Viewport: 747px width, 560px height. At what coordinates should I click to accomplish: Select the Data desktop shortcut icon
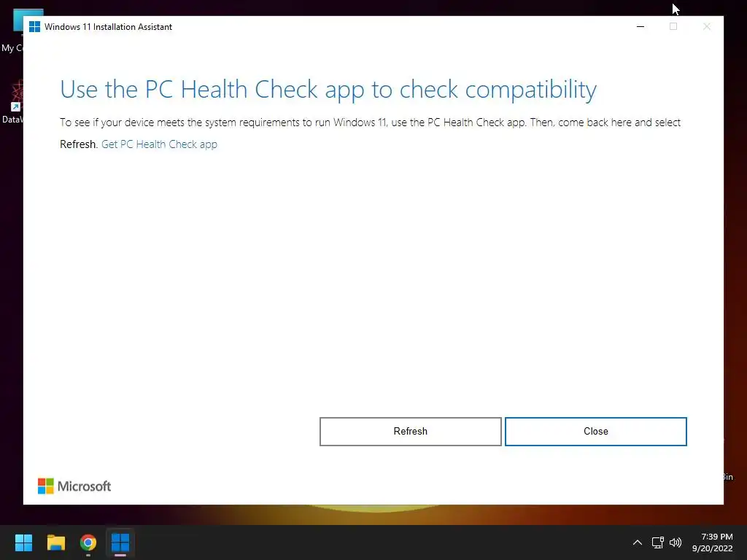(12, 102)
